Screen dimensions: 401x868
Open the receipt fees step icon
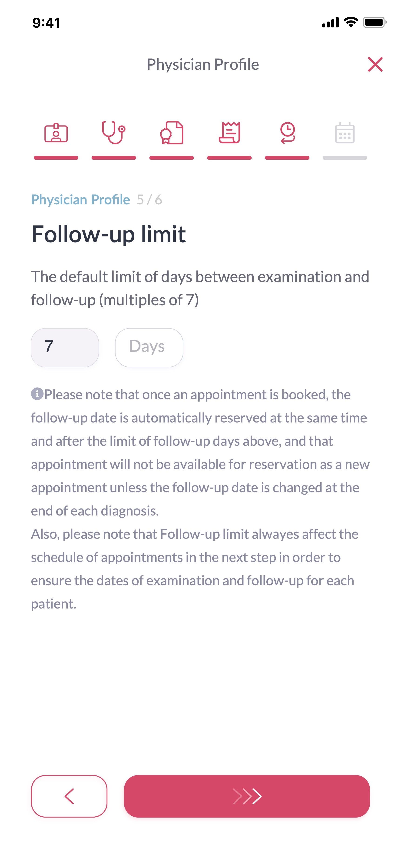(x=229, y=133)
